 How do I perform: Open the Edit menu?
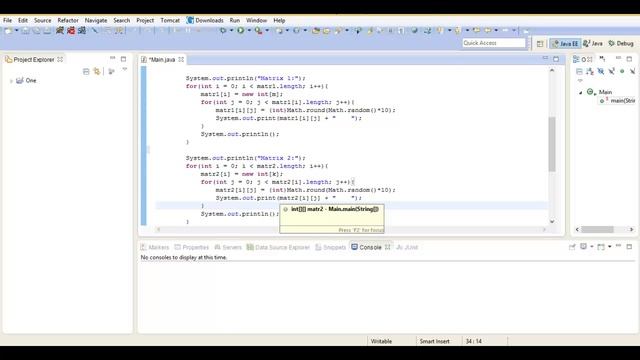(x=23, y=20)
